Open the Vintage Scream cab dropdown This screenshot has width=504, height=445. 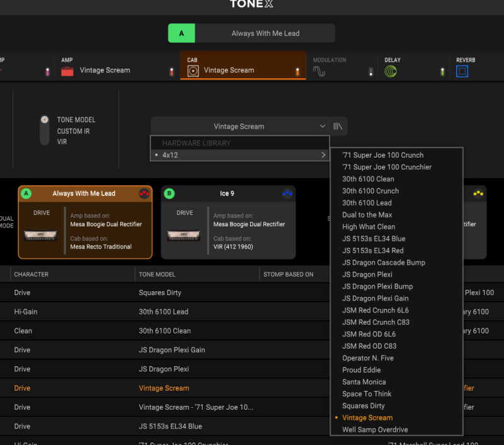pos(239,126)
